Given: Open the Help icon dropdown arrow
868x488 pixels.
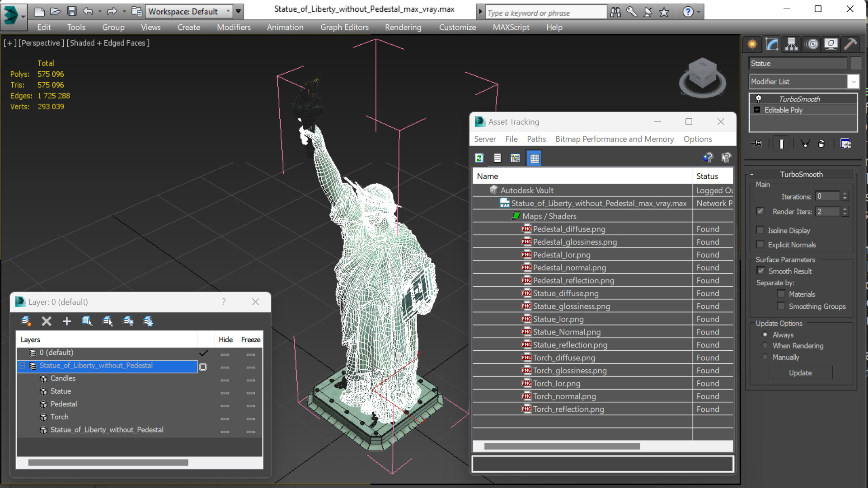Looking at the screenshot, I should tap(699, 12).
